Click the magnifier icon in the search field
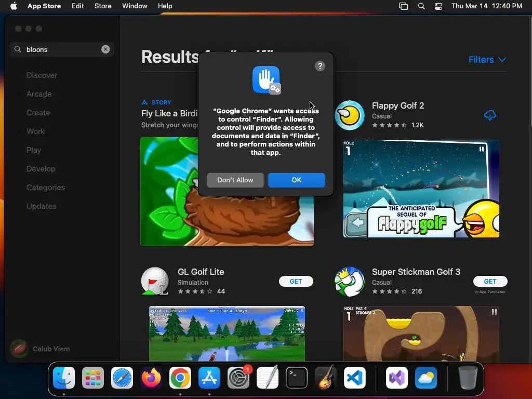532x399 pixels. (x=18, y=49)
